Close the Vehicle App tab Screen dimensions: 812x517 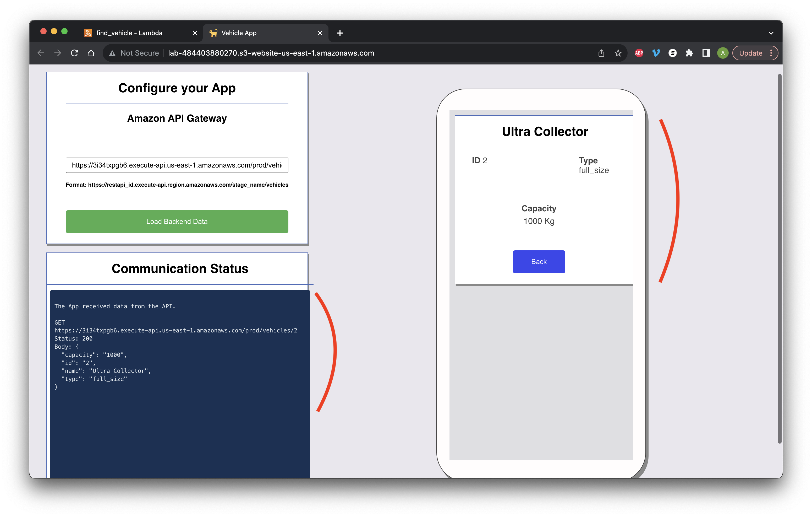pos(320,33)
